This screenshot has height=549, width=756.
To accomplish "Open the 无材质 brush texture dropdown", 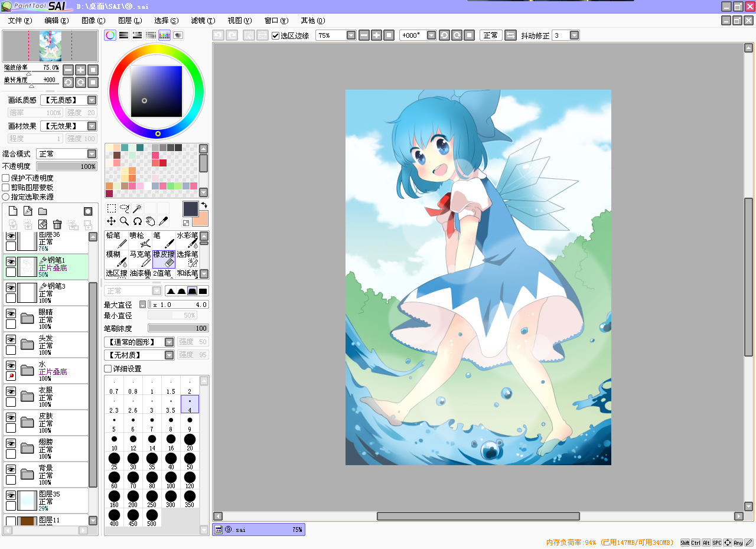I will pyautogui.click(x=170, y=355).
